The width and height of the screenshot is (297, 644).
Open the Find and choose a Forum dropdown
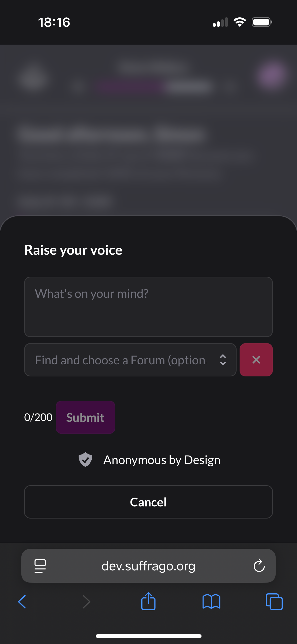pos(121,360)
